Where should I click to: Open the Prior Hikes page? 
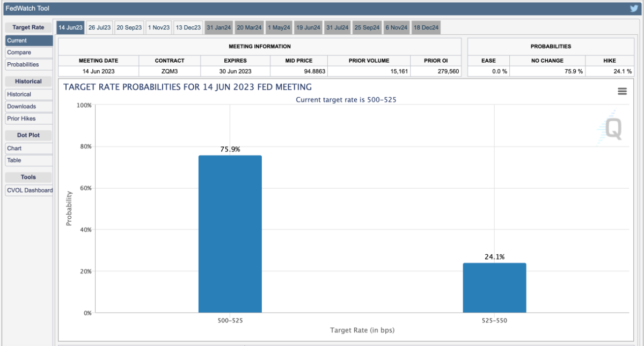point(29,119)
